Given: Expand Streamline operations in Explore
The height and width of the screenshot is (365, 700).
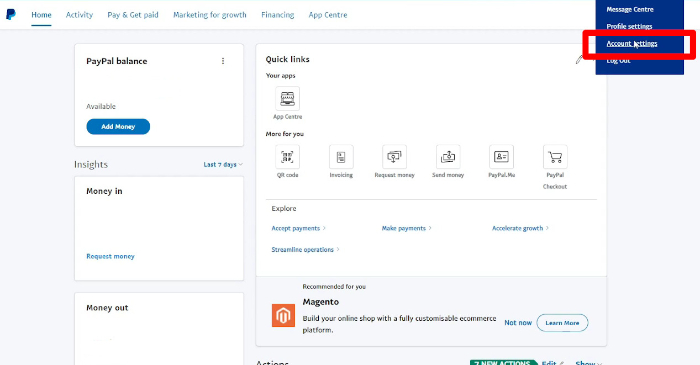Looking at the screenshot, I should [305, 249].
